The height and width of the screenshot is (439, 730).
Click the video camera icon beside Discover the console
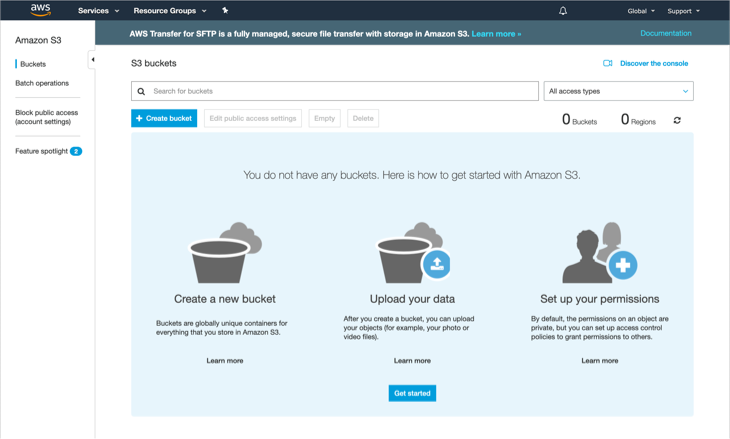[x=608, y=63]
